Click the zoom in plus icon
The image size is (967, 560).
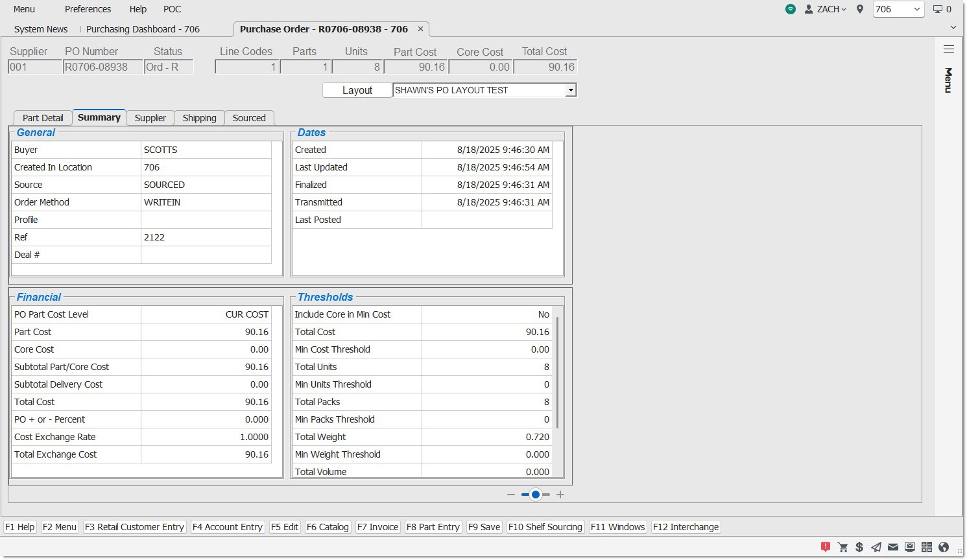pyautogui.click(x=560, y=495)
